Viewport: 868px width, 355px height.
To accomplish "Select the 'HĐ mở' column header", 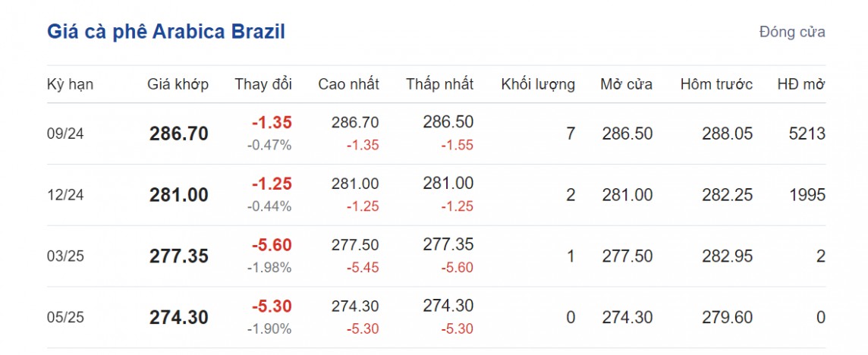I will [x=801, y=84].
